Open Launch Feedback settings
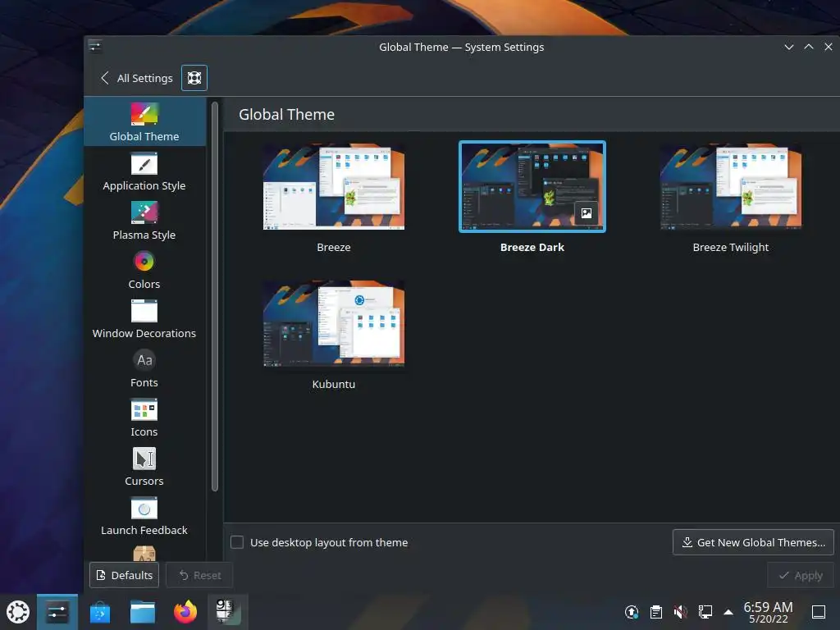Viewport: 840px width, 630px height. click(x=144, y=517)
